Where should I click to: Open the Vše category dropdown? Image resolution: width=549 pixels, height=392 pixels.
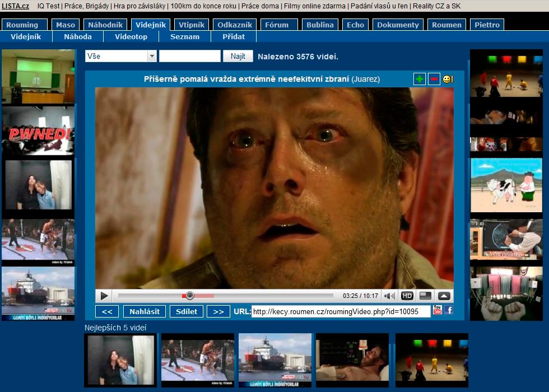[121, 56]
